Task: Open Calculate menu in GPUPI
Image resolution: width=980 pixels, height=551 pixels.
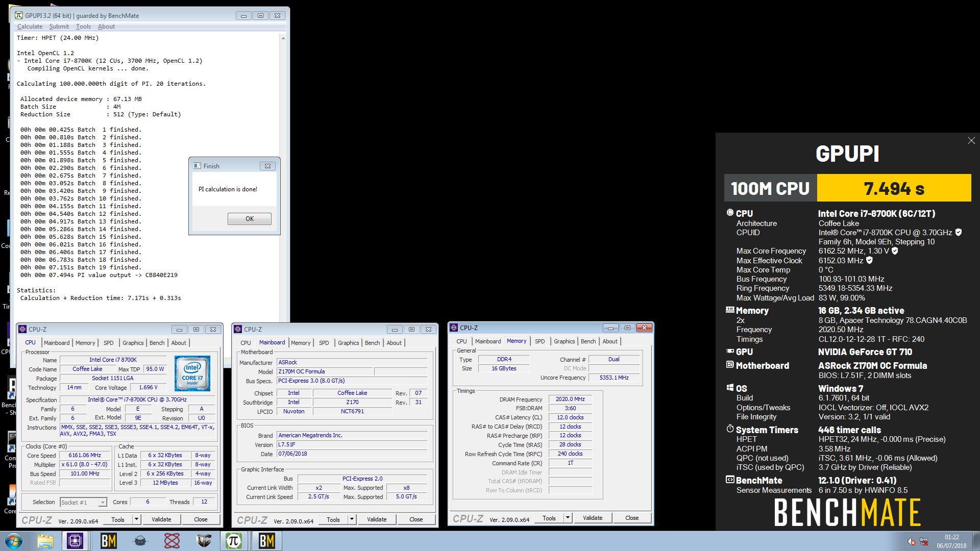Action: click(30, 27)
